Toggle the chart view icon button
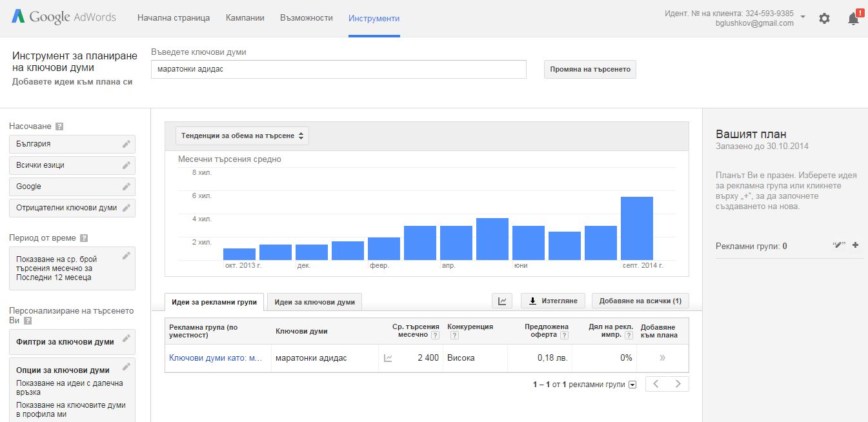This screenshot has height=422, width=868. coord(502,301)
